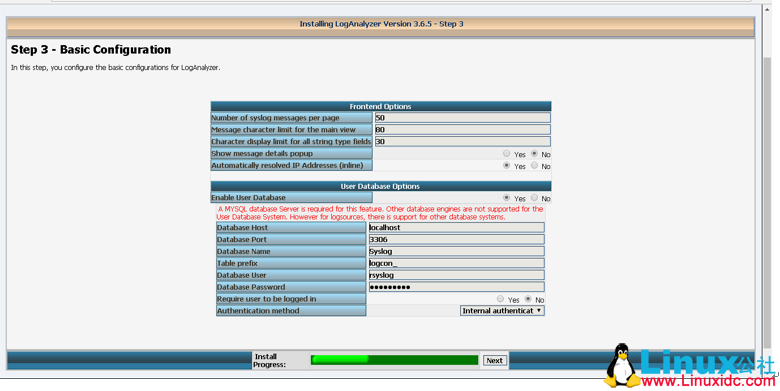This screenshot has width=780, height=391.
Task: Set Require user to be logged in to Yes
Action: (x=500, y=299)
